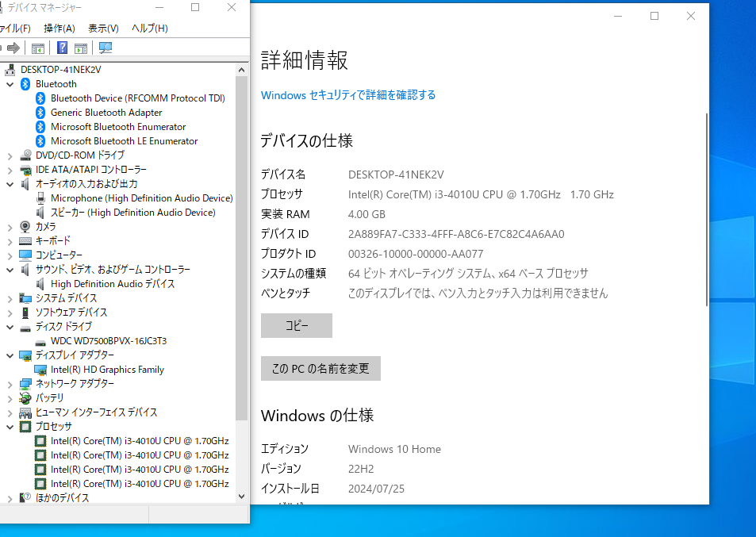Click the Windows 10 Home edition text
Screen dimensions: 756x537
click(x=394, y=449)
